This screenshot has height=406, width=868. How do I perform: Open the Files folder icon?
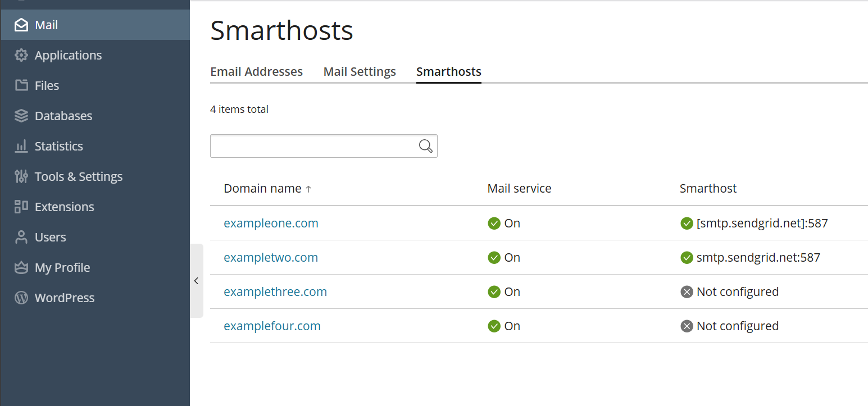click(21, 85)
